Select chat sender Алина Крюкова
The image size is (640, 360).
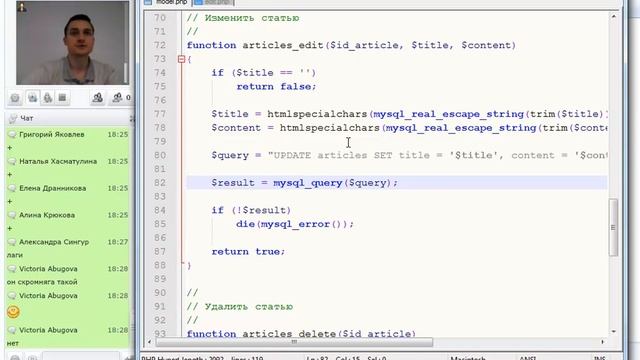[47, 215]
